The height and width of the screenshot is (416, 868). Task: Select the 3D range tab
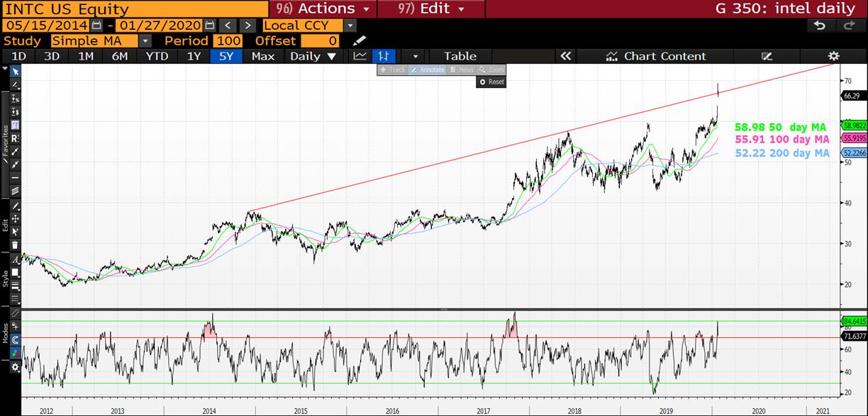[52, 56]
